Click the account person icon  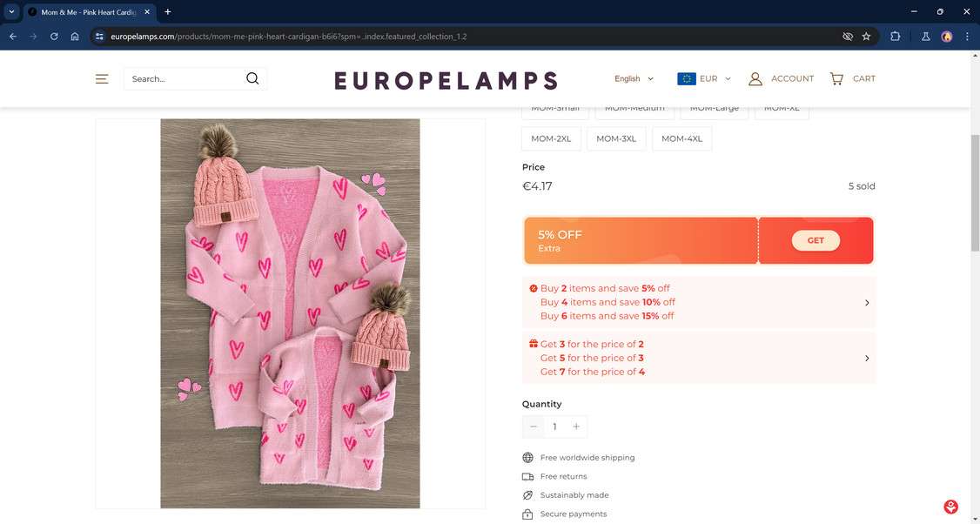point(755,78)
